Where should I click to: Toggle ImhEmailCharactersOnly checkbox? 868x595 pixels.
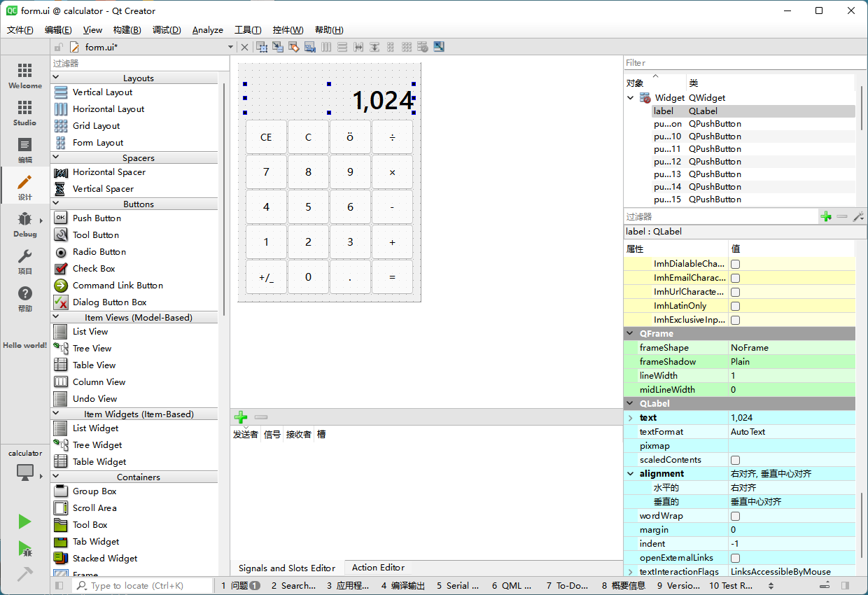[x=736, y=278]
